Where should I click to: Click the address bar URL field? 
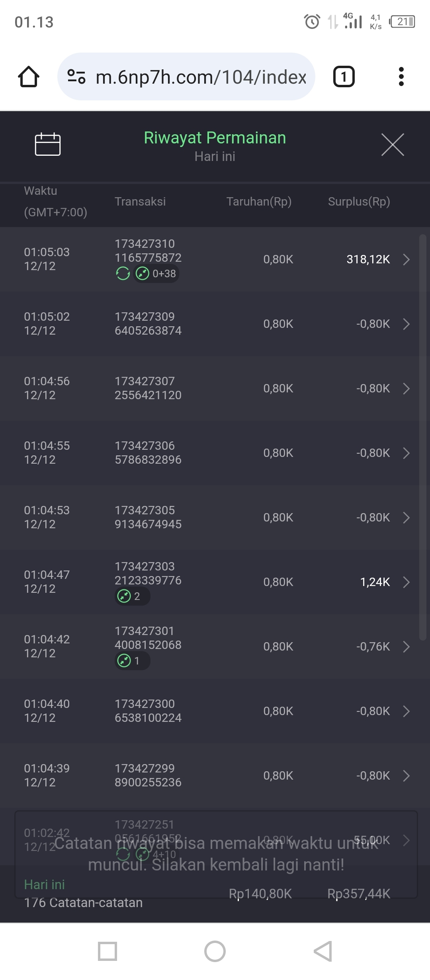click(201, 77)
